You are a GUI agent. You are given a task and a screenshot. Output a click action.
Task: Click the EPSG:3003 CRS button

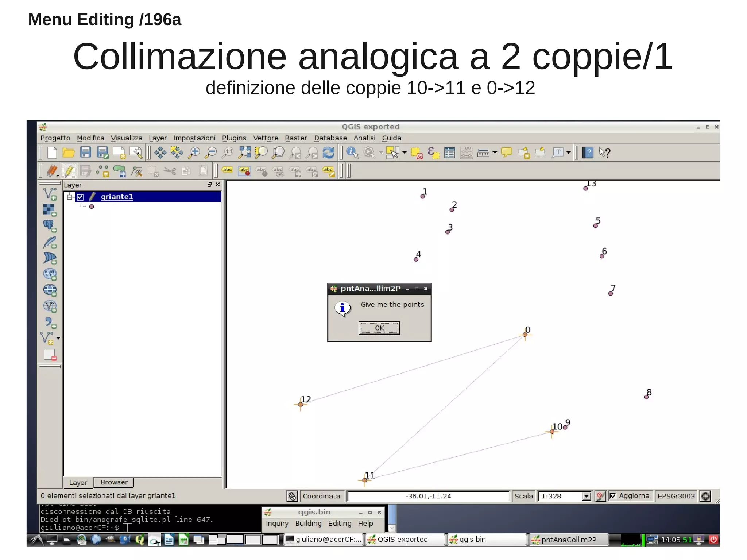pyautogui.click(x=676, y=496)
